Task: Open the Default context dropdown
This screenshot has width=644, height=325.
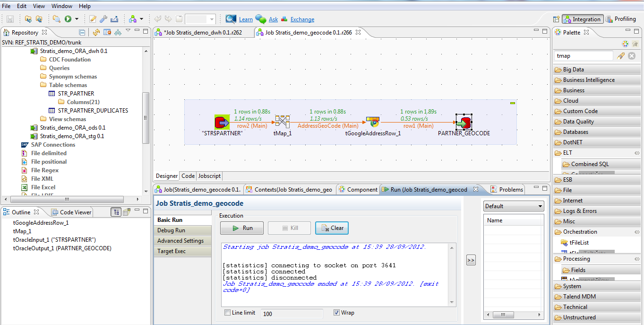Action: point(514,206)
